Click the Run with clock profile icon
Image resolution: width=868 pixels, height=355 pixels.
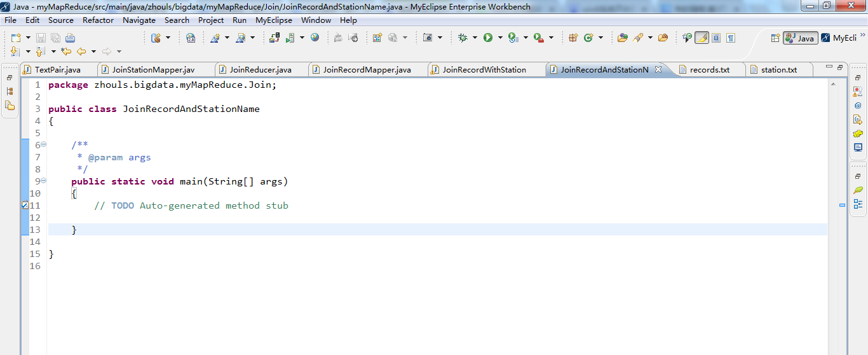[x=513, y=38]
